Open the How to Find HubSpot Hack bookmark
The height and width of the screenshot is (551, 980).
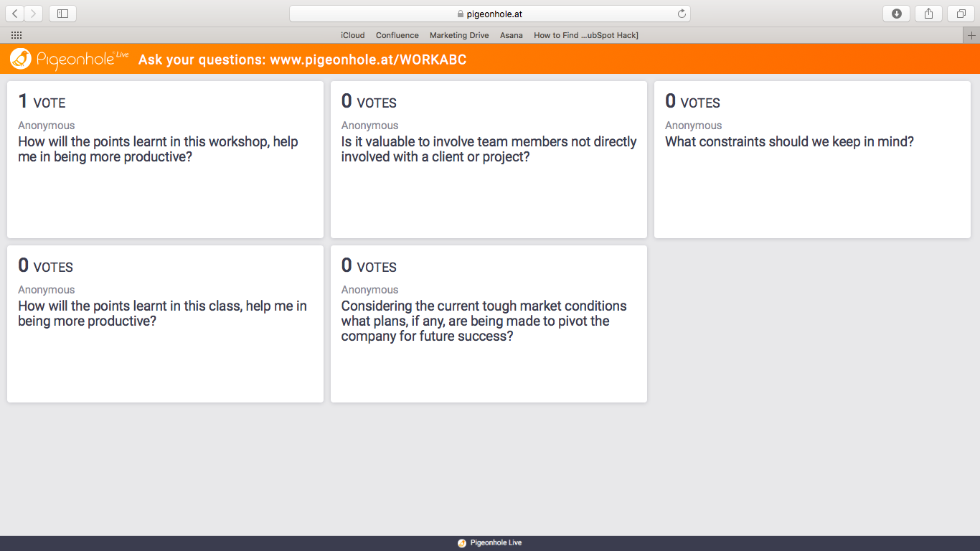586,35
